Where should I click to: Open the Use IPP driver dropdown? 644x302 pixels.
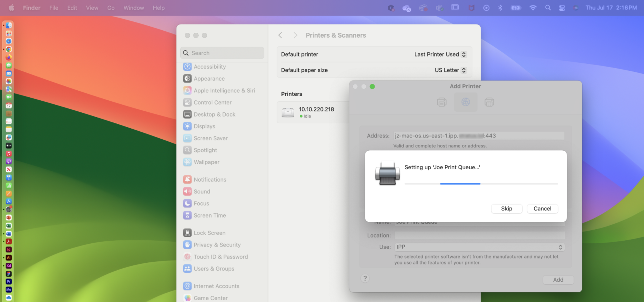point(479,247)
